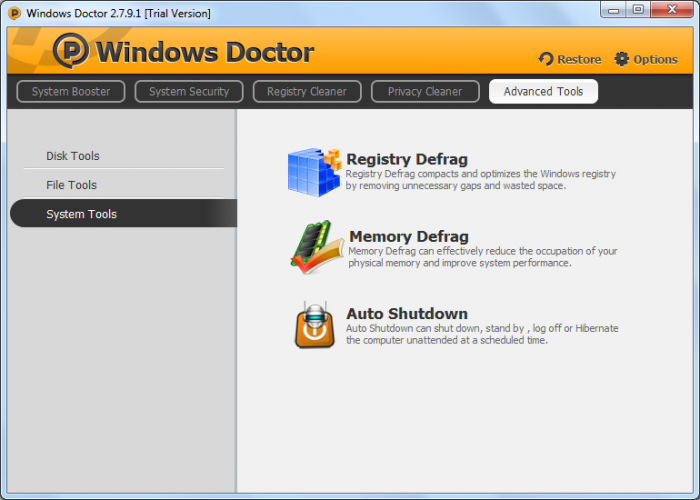Click the Restore arrow icon
Viewport: 700px width, 500px height.
[x=546, y=59]
